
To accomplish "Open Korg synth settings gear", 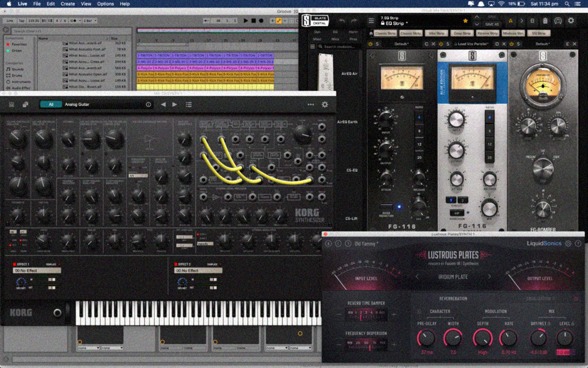I will pos(325,105).
